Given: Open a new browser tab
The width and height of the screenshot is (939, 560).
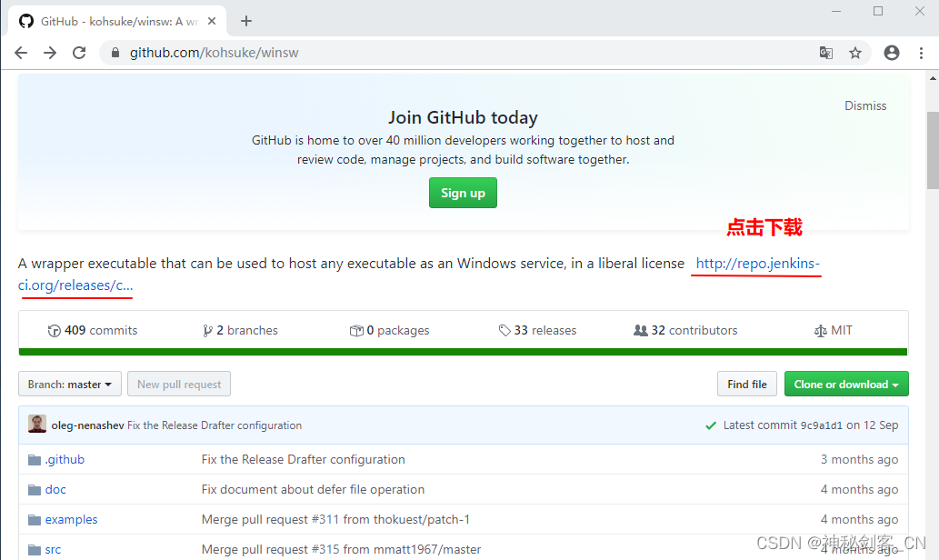Looking at the screenshot, I should point(246,21).
